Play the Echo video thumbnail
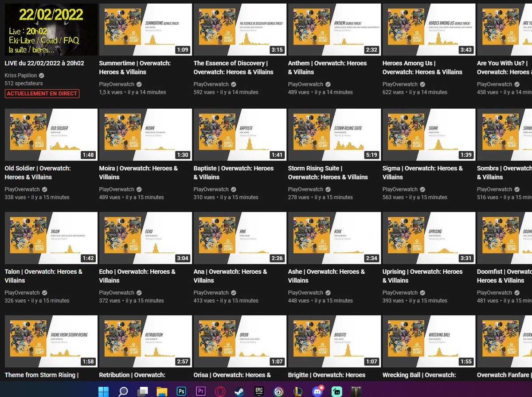 pos(145,238)
